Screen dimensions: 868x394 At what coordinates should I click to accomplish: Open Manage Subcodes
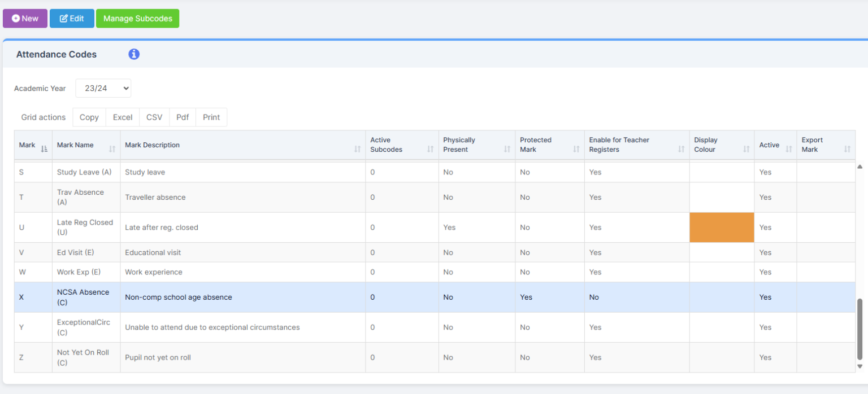pyautogui.click(x=137, y=18)
